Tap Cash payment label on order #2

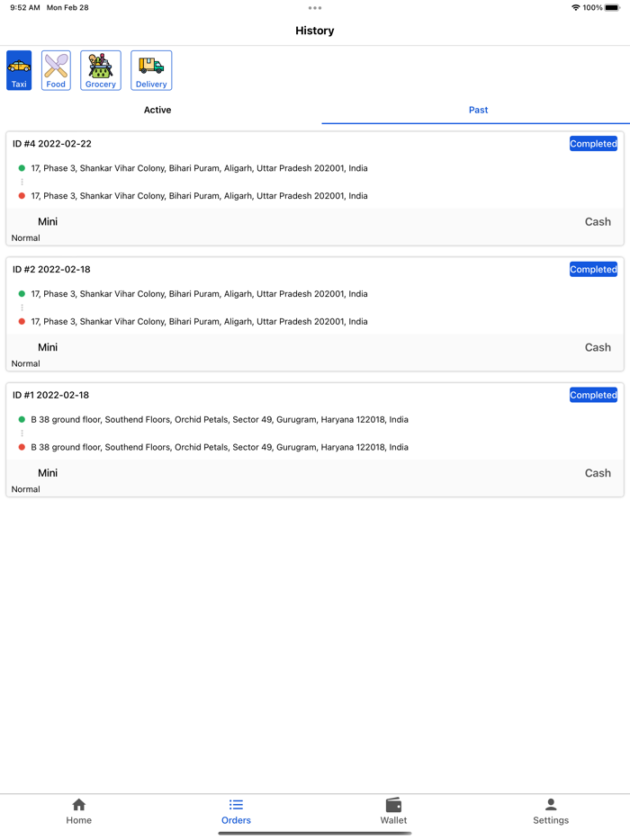[x=598, y=347]
